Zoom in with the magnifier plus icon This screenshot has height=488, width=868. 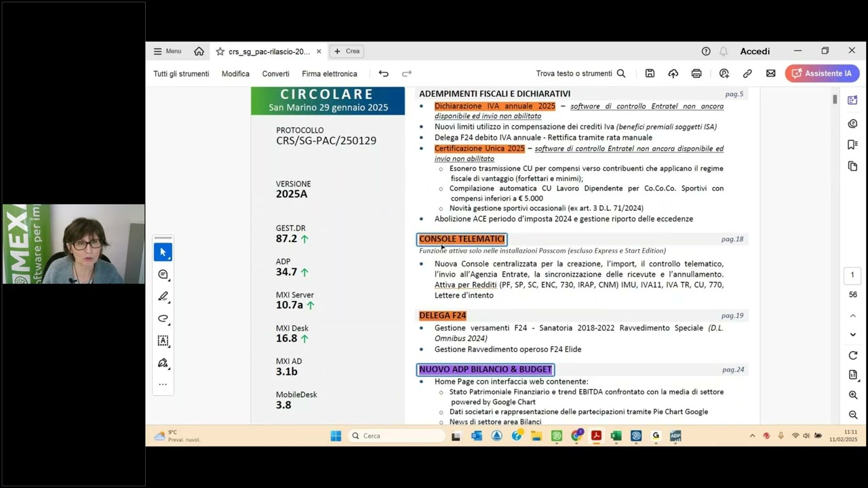point(853,395)
